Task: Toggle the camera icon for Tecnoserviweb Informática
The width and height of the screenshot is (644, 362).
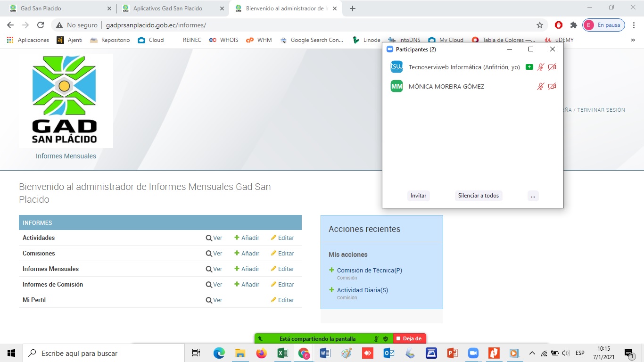Action: [x=552, y=67]
